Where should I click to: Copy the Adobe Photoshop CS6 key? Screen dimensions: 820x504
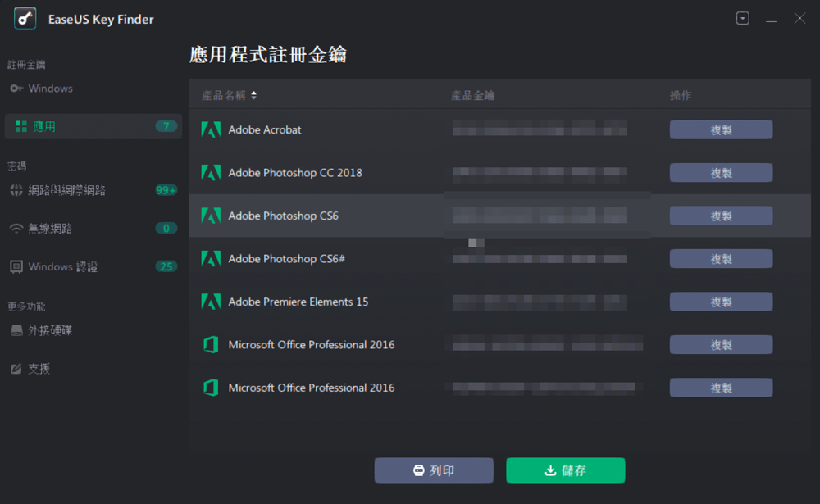pyautogui.click(x=721, y=216)
